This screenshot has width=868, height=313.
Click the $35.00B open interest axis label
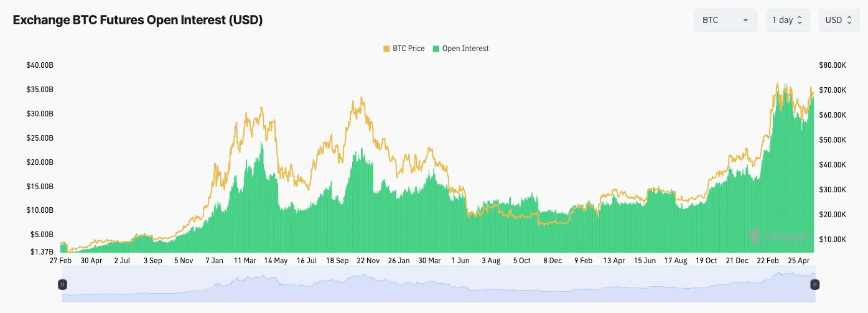40,90
